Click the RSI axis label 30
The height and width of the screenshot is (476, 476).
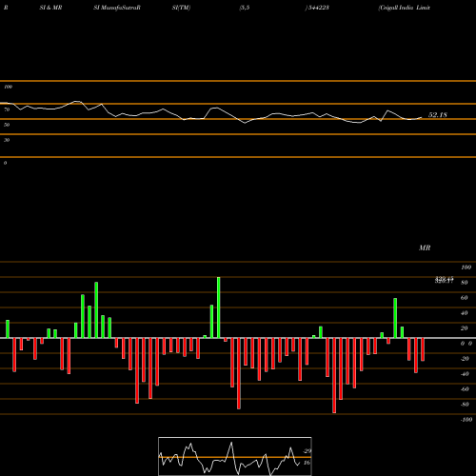[x=7, y=140]
